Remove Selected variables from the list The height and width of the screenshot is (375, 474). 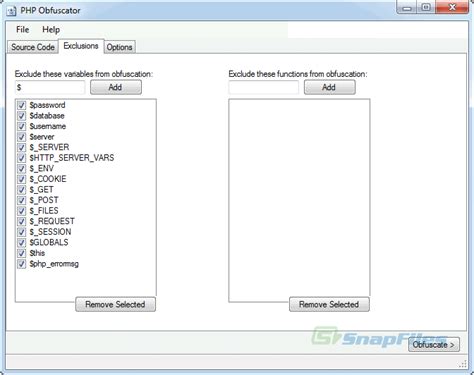(115, 304)
